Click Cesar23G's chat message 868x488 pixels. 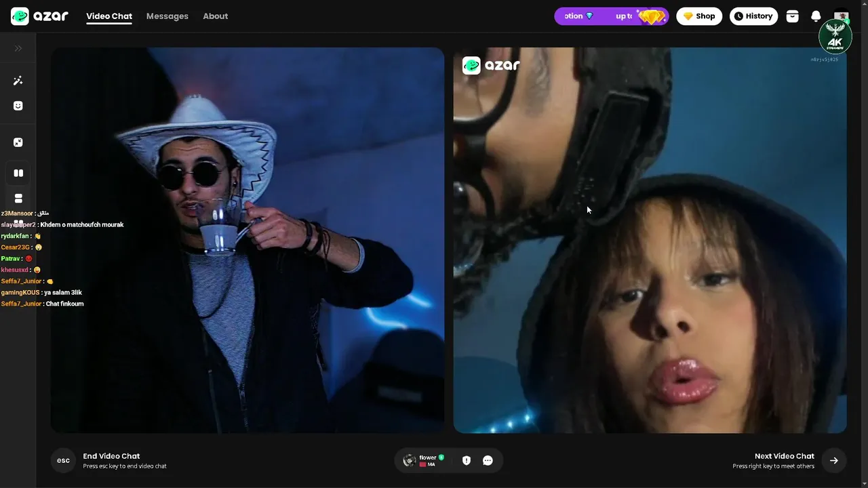coord(22,247)
